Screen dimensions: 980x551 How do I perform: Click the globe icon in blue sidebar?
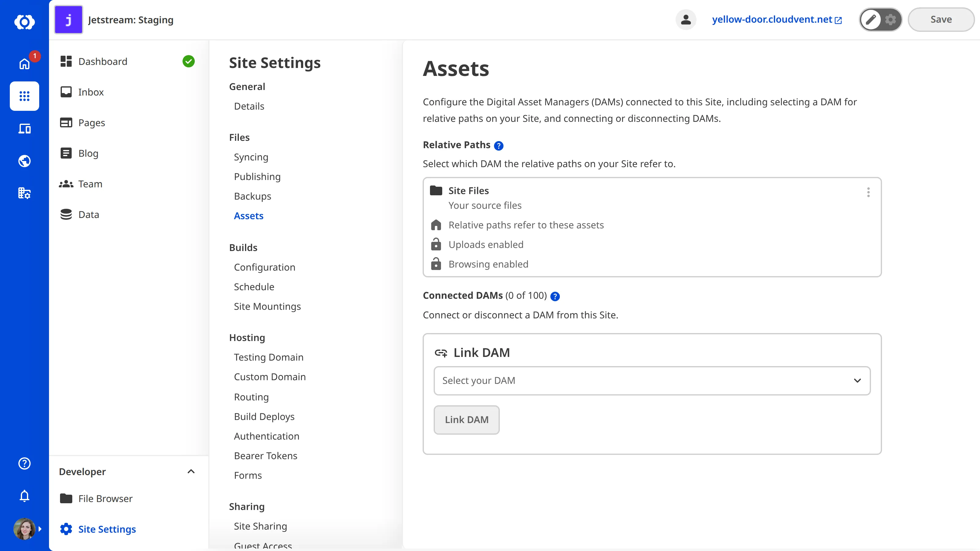pyautogui.click(x=24, y=161)
